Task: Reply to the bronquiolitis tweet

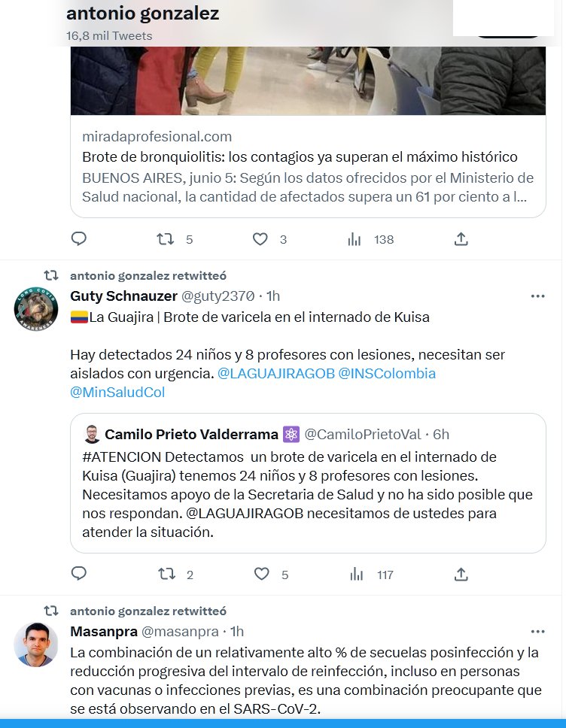Action: click(78, 238)
